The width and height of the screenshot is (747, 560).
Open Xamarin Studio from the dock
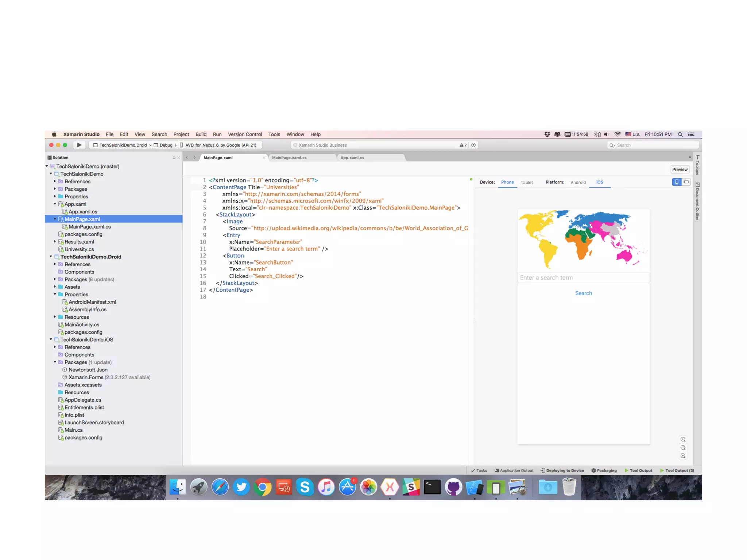pos(390,487)
